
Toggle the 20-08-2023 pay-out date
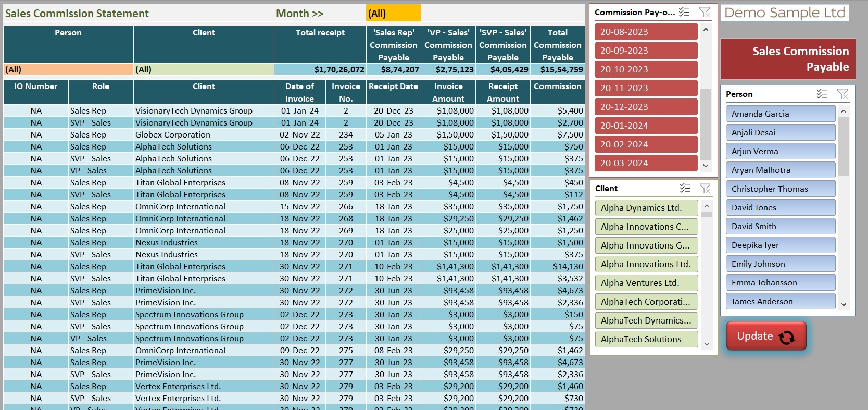click(x=646, y=32)
